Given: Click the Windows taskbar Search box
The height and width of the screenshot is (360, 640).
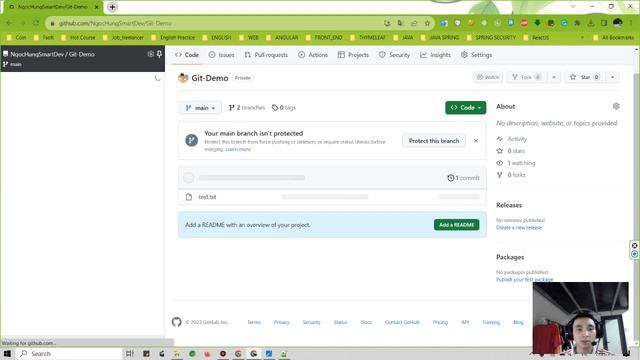Looking at the screenshot, I should 69,353.
